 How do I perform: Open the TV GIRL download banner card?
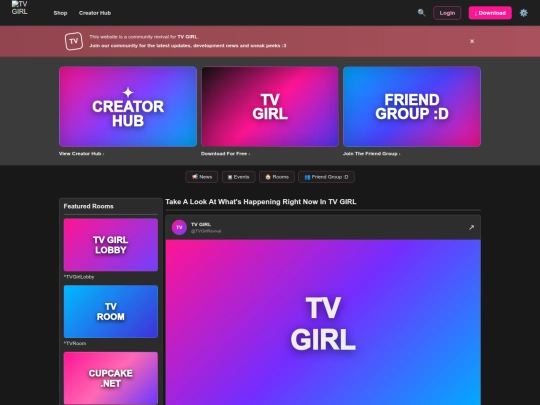[x=270, y=107]
